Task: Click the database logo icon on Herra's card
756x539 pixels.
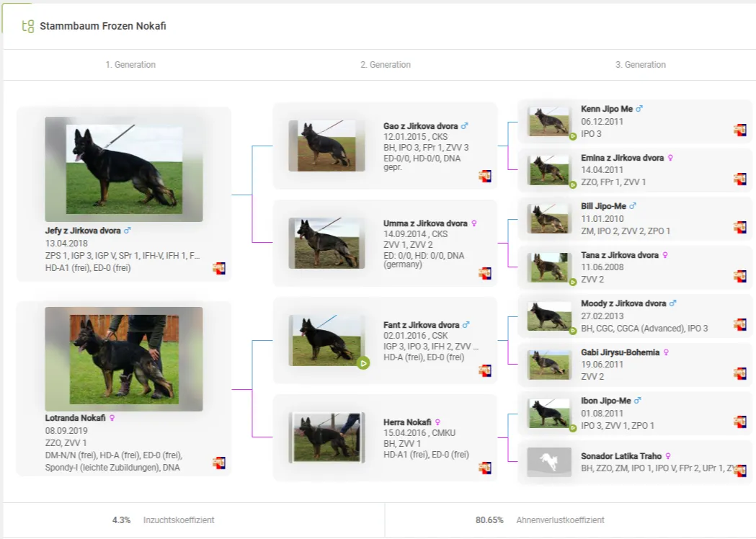Action: (485, 468)
